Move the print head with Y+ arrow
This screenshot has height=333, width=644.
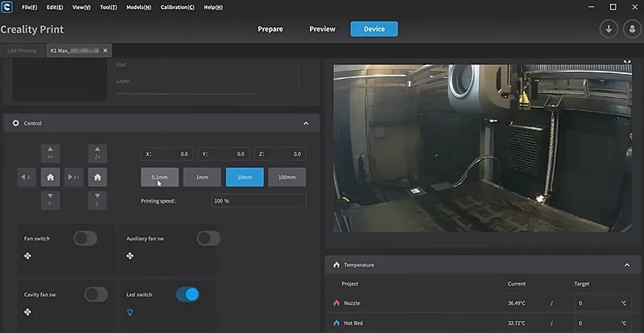tap(50, 153)
